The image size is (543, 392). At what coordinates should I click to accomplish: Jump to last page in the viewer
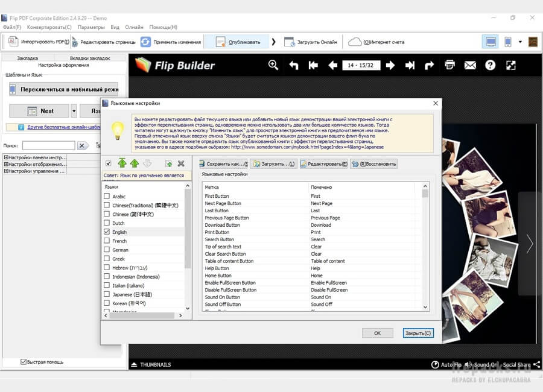tap(410, 65)
